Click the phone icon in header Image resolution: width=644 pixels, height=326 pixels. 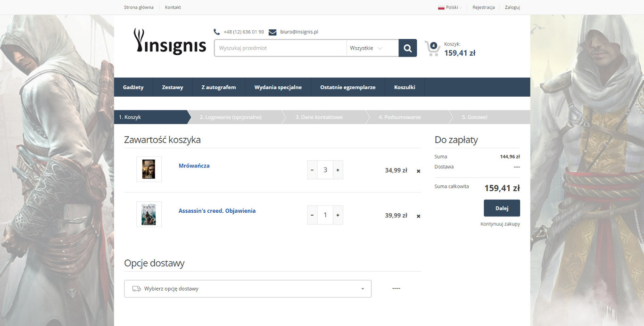point(217,32)
